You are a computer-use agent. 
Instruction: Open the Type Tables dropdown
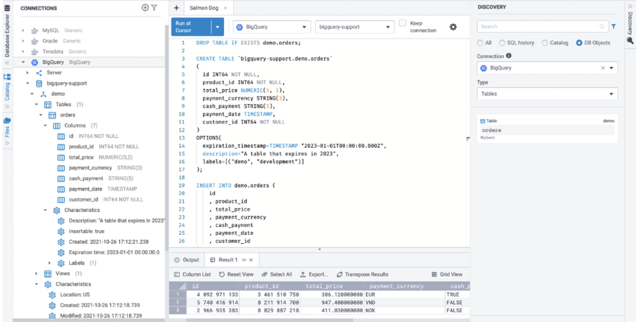click(548, 94)
